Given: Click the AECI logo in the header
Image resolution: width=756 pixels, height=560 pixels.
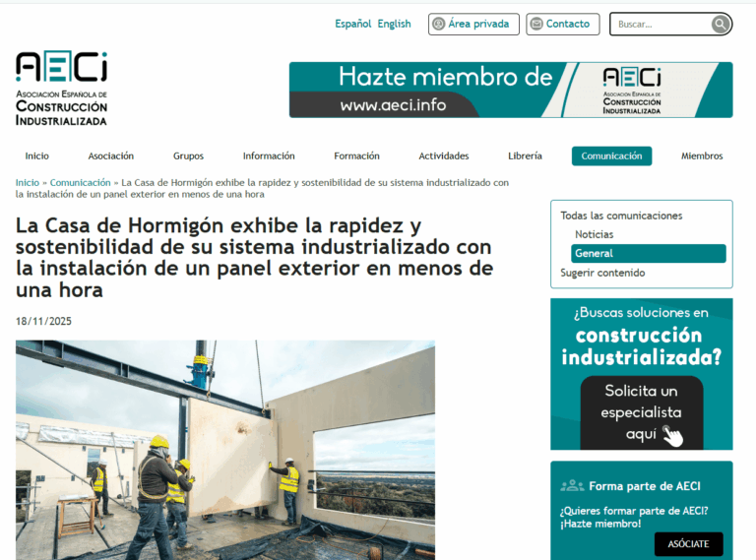Looking at the screenshot, I should click(62, 89).
